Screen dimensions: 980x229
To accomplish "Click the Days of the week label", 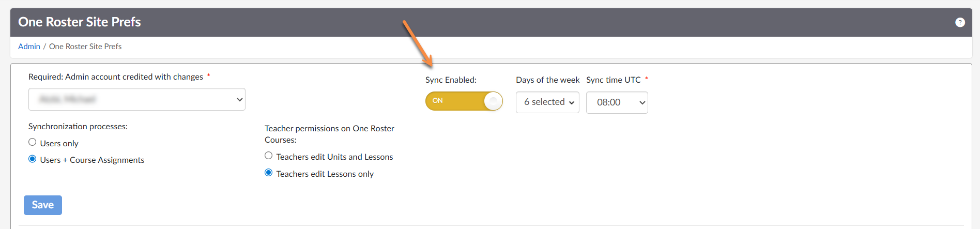I will [547, 80].
